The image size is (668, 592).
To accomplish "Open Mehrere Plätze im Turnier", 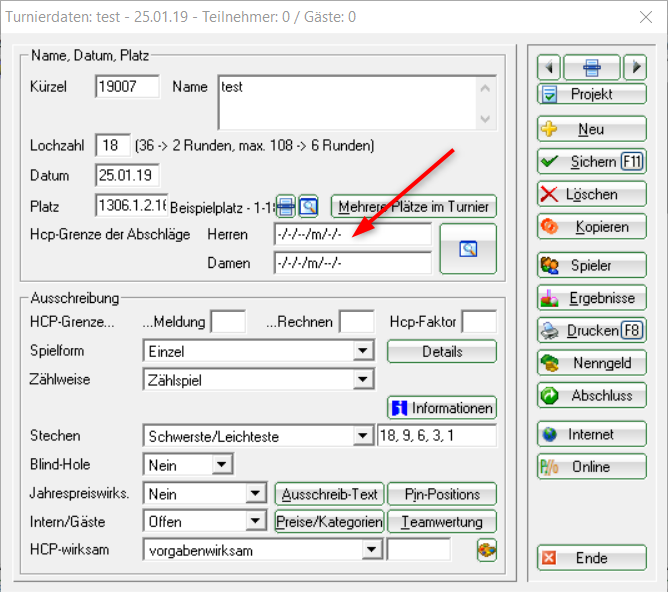I will [414, 207].
